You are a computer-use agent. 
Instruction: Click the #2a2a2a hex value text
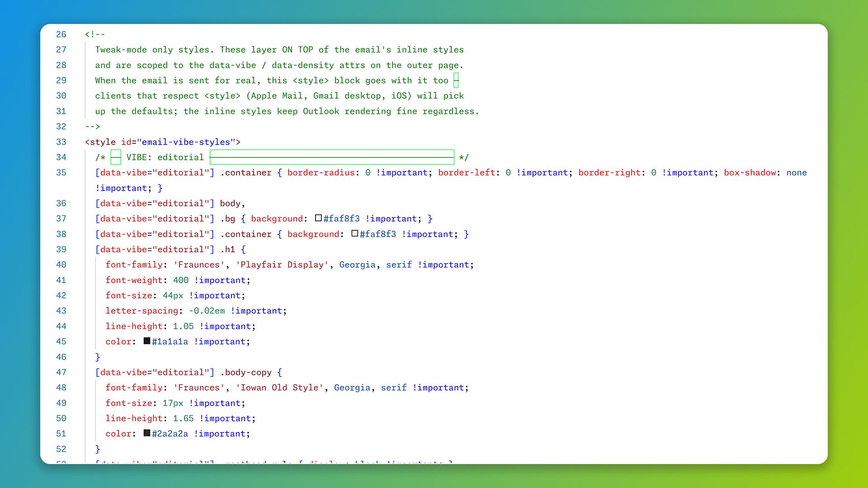tap(170, 434)
